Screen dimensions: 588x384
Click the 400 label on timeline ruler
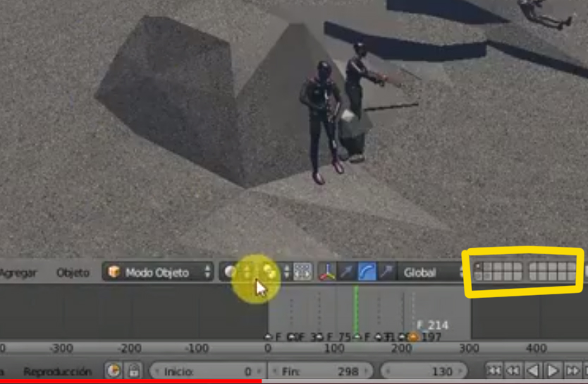pos(536,349)
